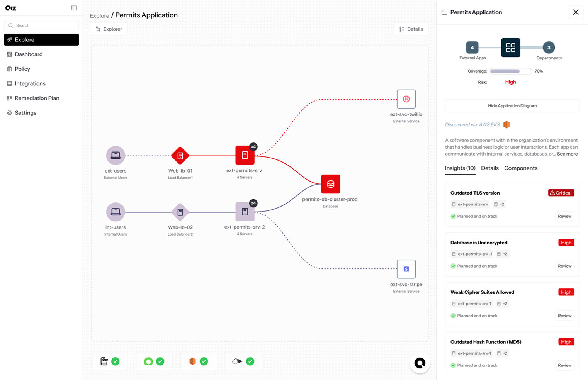The width and height of the screenshot is (588, 380).
Task: Select the permits-db-cluster-prod database node
Action: (x=331, y=184)
